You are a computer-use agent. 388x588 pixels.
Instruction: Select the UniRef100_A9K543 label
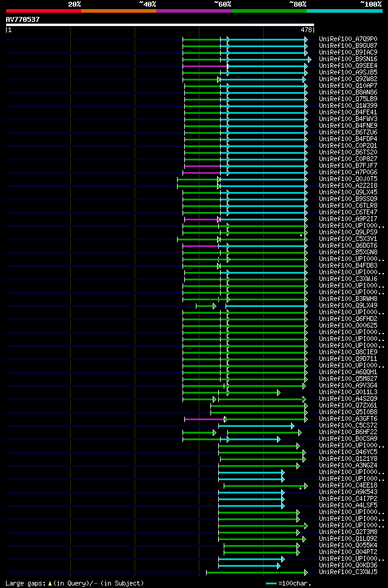[348, 492]
